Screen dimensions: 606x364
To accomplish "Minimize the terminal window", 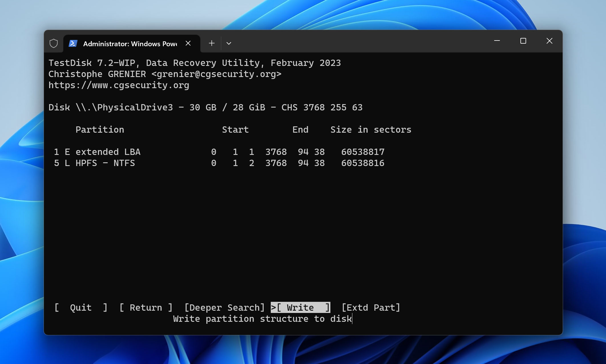I will (x=497, y=41).
